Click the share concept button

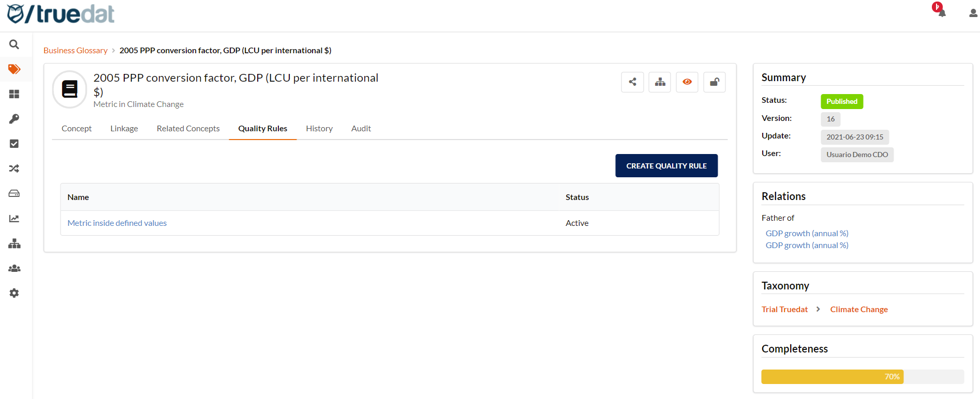(x=632, y=82)
